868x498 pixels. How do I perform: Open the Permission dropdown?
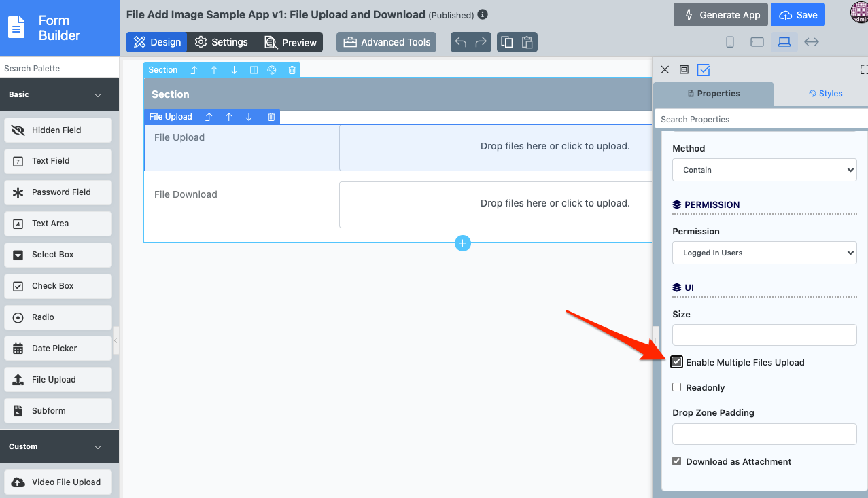764,253
